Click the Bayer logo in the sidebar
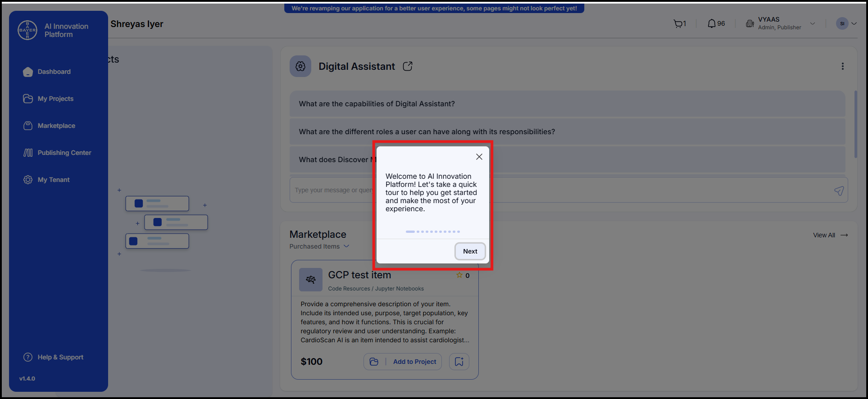Screen dimensions: 868x399 [x=27, y=30]
